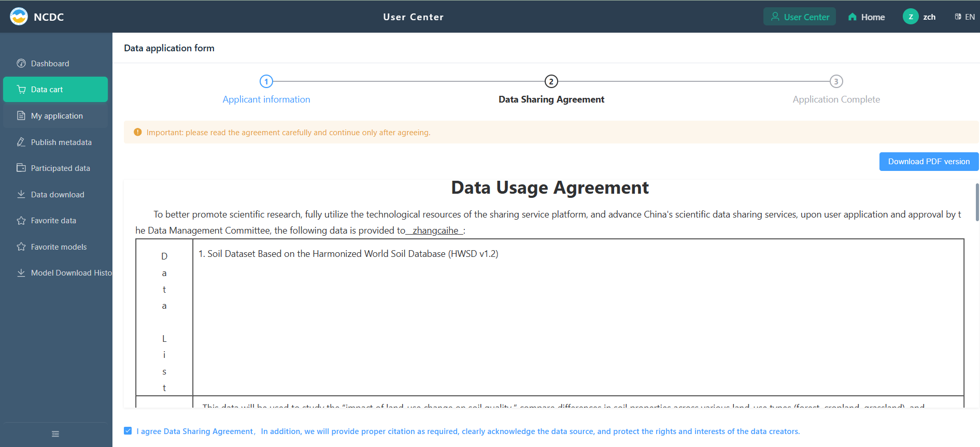This screenshot has height=447, width=980.
Task: Click the Data download arrow icon
Action: click(21, 194)
